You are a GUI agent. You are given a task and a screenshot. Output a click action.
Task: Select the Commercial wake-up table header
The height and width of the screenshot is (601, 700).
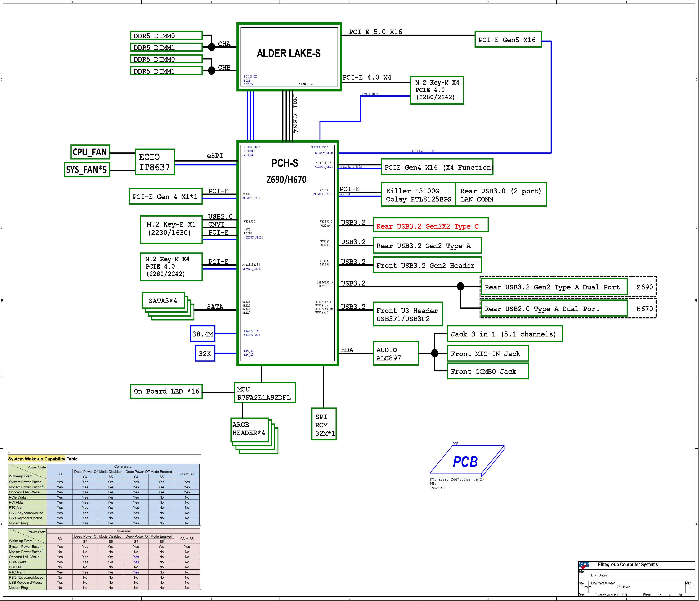pyautogui.click(x=123, y=466)
